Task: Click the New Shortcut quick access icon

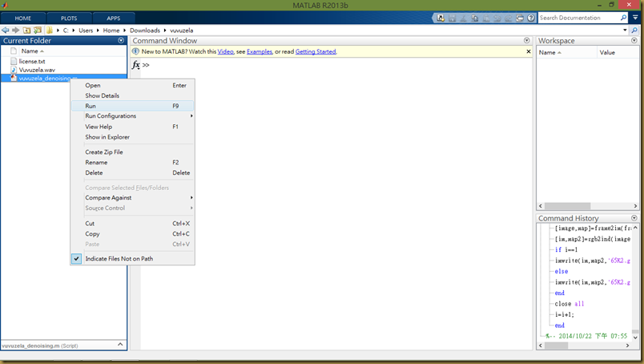Action: coord(441,18)
